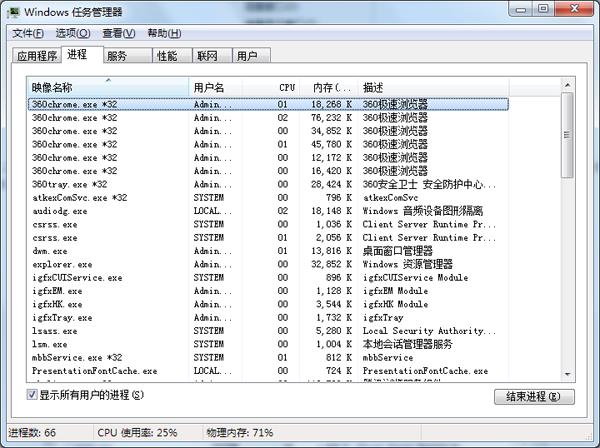Click the Task Manager title bar icon
Viewport: 600px width, 448px height.
pos(14,12)
